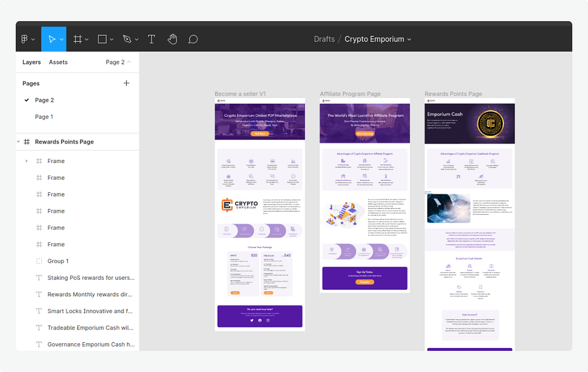Open the Figma main menu

pyautogui.click(x=27, y=39)
